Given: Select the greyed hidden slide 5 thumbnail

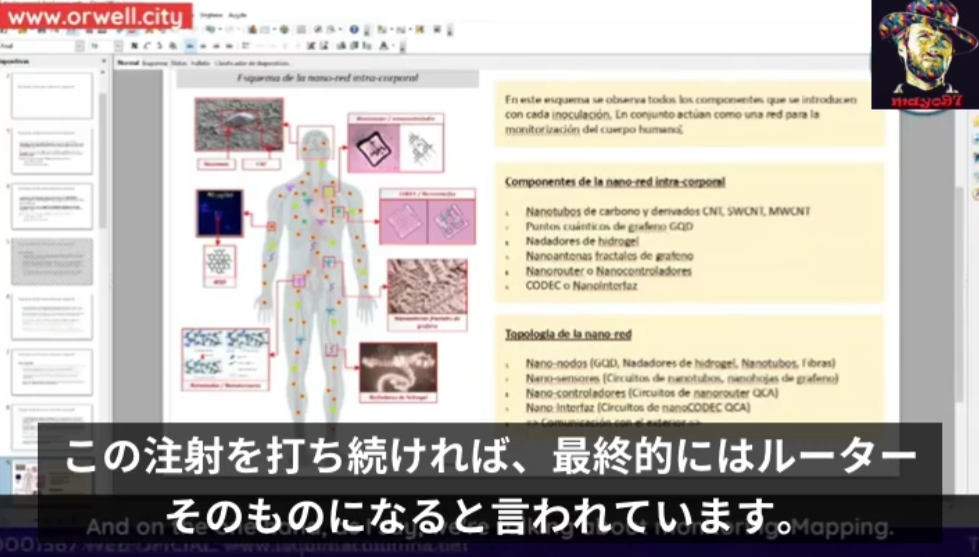Looking at the screenshot, I should pos(52,262).
